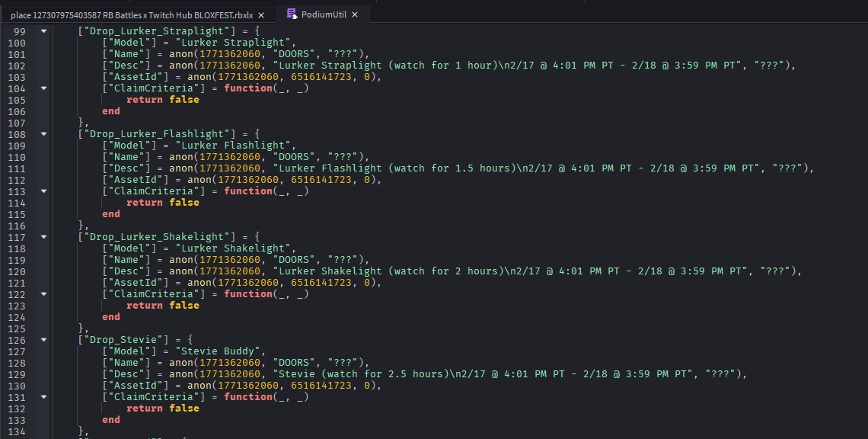Click the "DOORS" string on line 101

(294, 54)
